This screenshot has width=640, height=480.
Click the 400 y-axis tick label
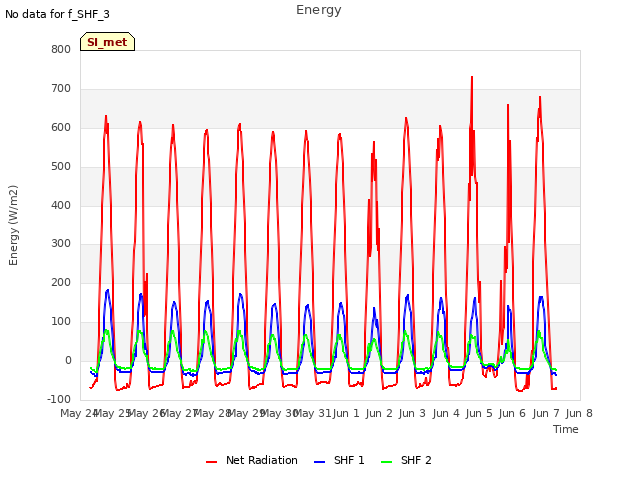(61, 205)
